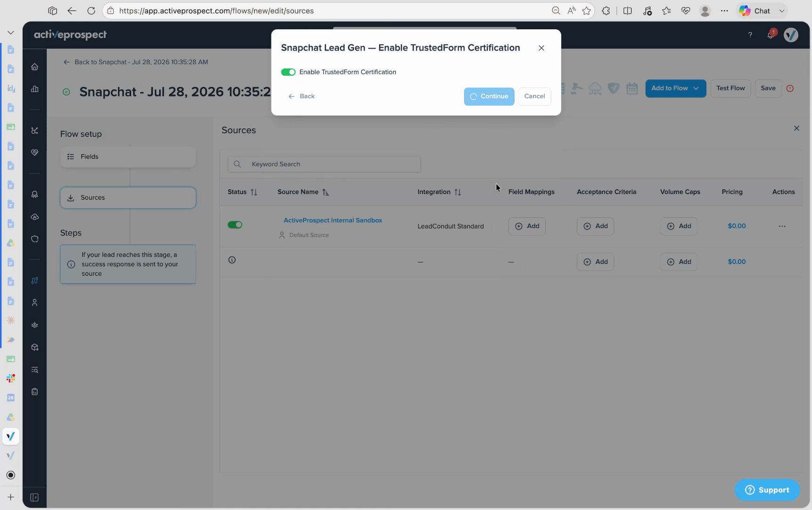Expand the Chat dropdown chevron in browser
This screenshot has height=510, width=812.
tap(781, 10)
